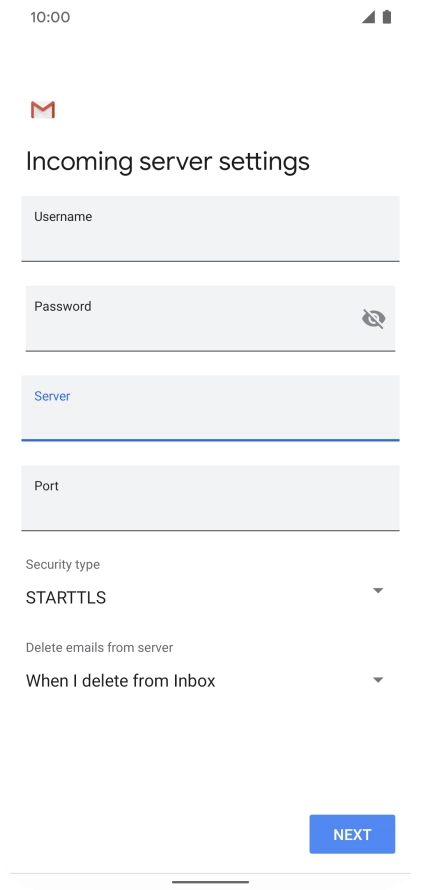Tap the battery status icon
The image size is (421, 890).
387,17
